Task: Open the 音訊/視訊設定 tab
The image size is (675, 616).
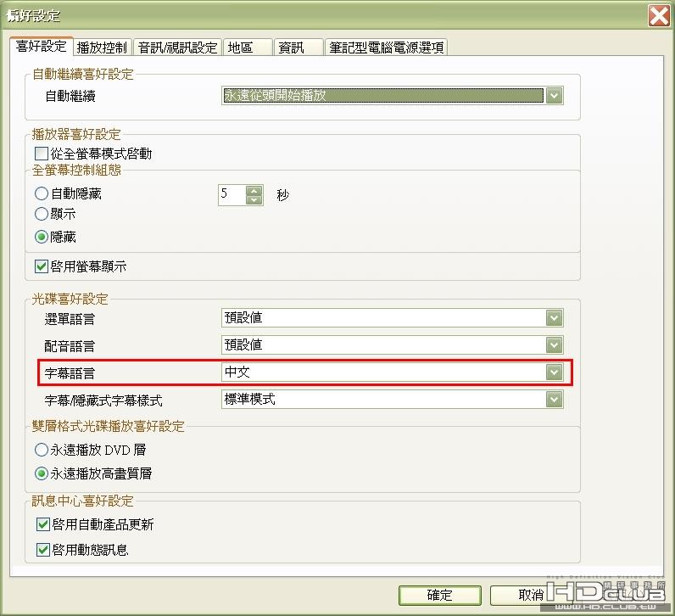Action: [177, 48]
